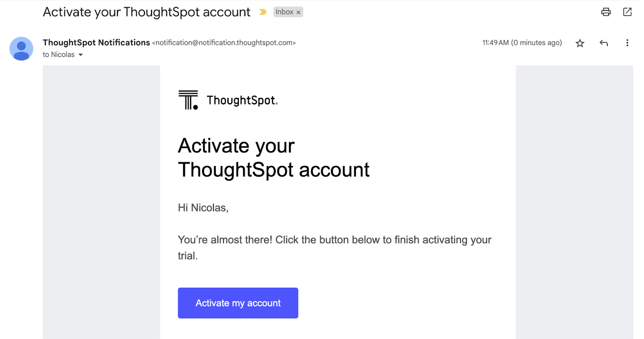Open the three-dot More options menu
The width and height of the screenshot is (644, 339).
[627, 43]
